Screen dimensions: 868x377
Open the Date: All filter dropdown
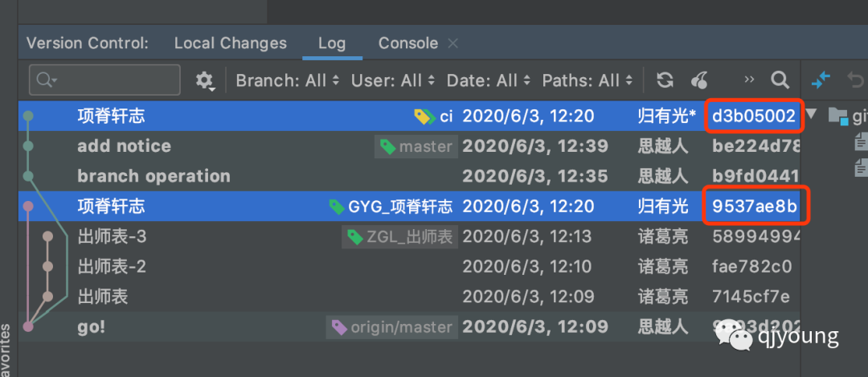click(x=489, y=81)
